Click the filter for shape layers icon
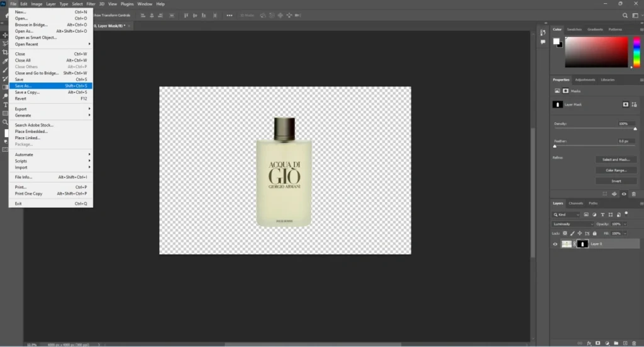 [611, 215]
